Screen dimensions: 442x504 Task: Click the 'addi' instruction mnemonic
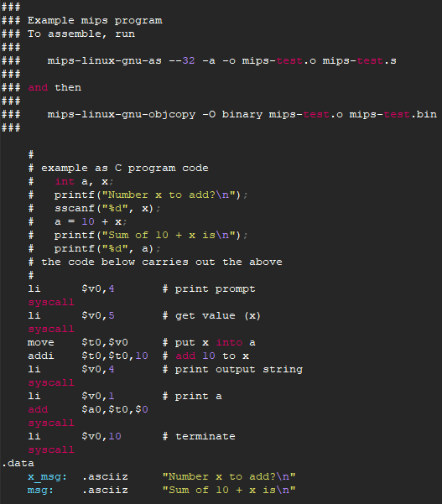(41, 356)
